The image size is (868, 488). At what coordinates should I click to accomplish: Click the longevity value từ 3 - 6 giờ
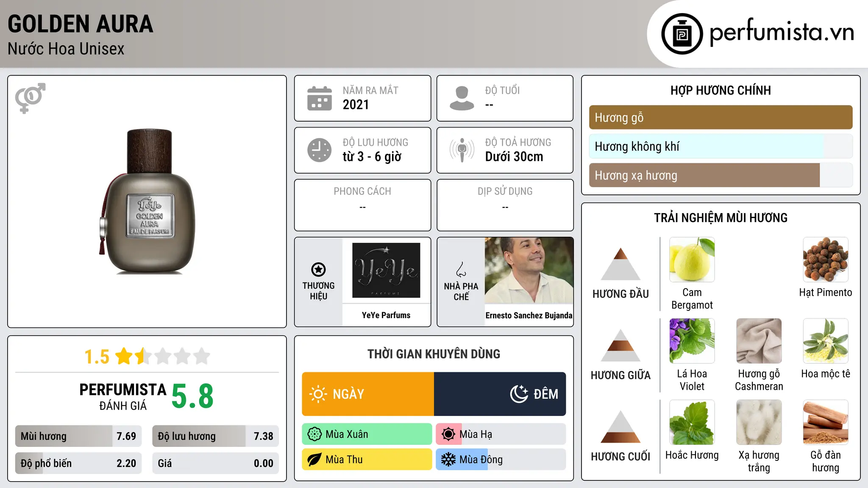tap(372, 157)
